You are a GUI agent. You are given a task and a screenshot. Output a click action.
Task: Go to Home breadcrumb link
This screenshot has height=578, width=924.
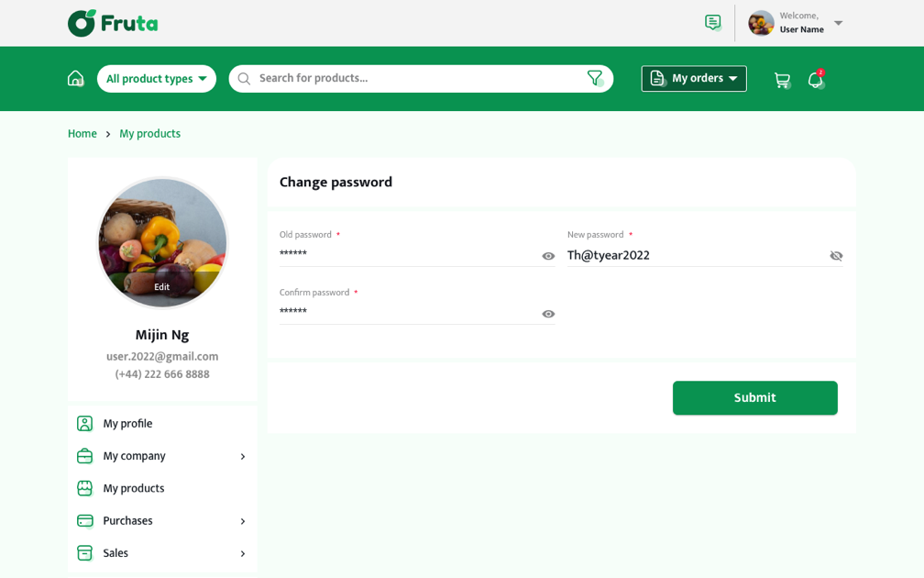tap(82, 134)
